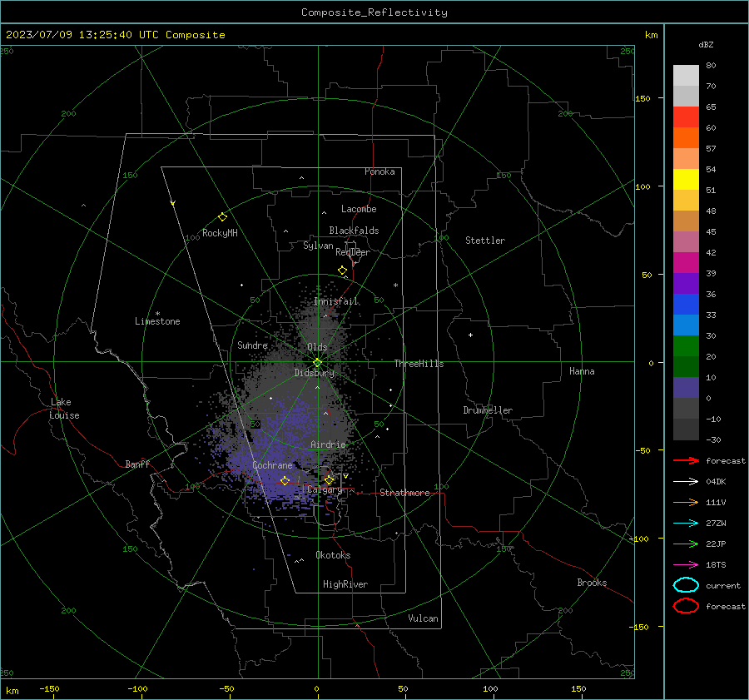Click the red forecast ellipse icon
Viewport: 749px width, 700px height.
(686, 606)
